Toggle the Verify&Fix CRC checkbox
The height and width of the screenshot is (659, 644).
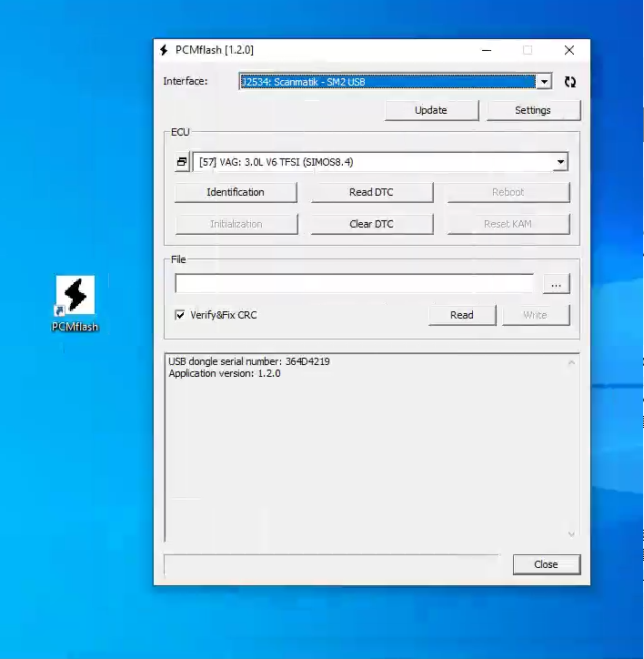click(x=180, y=315)
